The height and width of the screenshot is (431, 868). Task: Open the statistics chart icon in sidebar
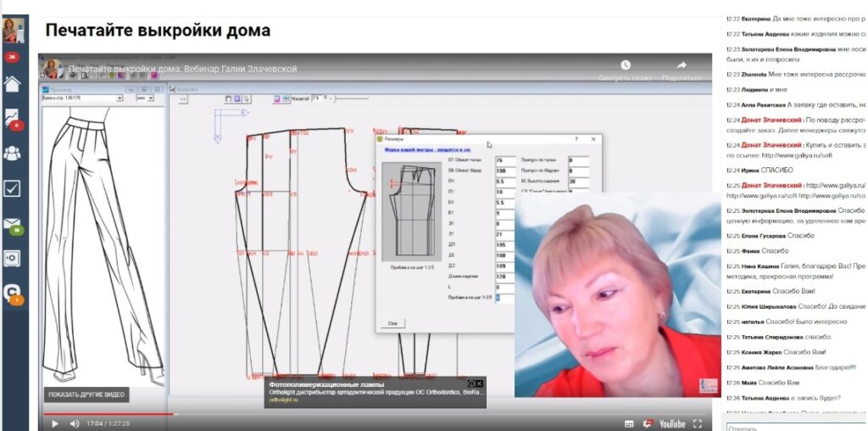(x=12, y=118)
